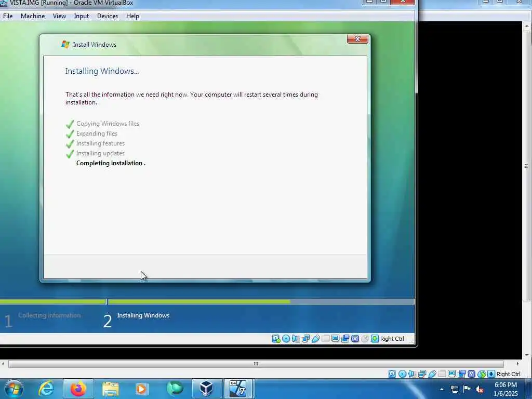Click optical disc indicator in outer VM status bar
The image size is (532, 399).
[403, 374]
